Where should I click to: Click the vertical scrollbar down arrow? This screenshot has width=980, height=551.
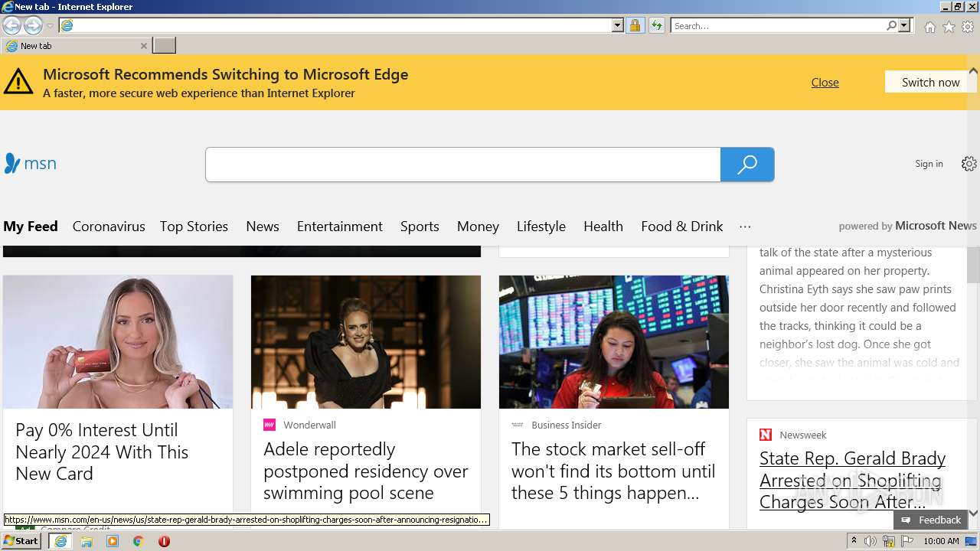973,513
